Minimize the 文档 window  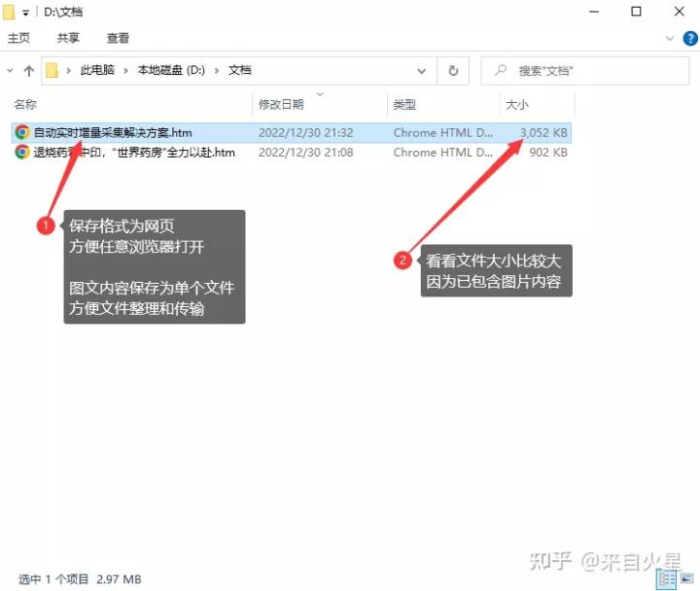[594, 12]
